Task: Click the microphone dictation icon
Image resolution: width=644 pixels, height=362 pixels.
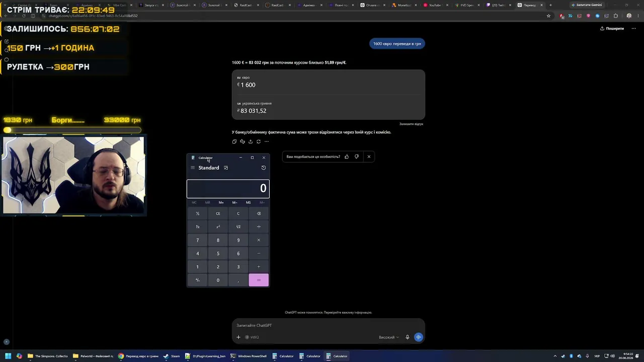Action: 408,337
